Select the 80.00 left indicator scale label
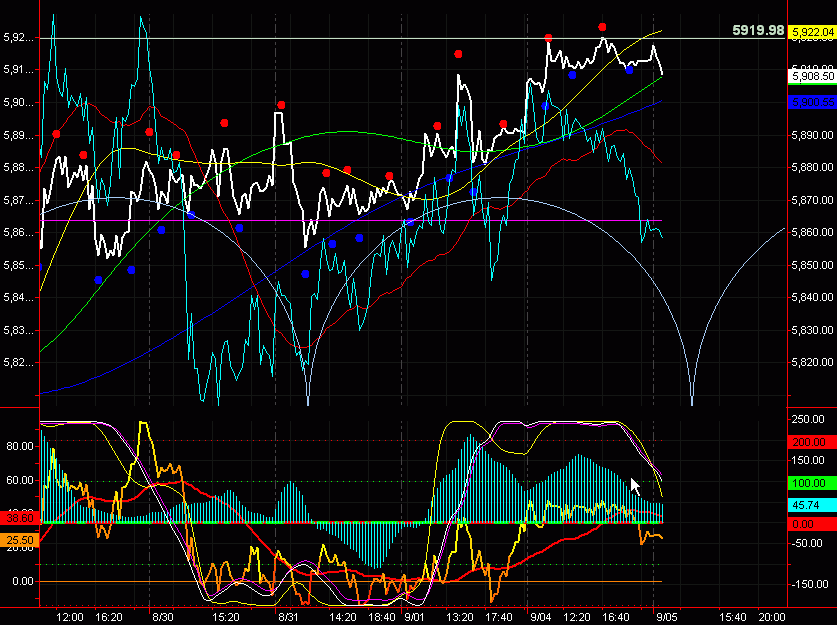The height and width of the screenshot is (625, 837). [20, 446]
